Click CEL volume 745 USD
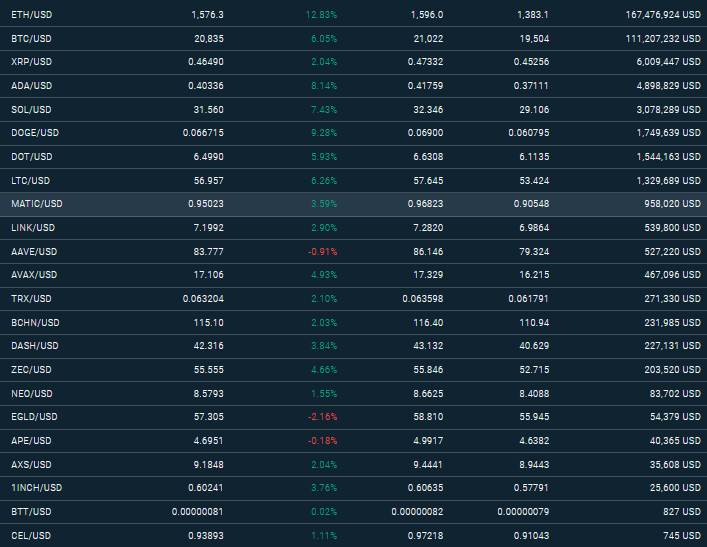707x547 pixels. click(x=682, y=536)
